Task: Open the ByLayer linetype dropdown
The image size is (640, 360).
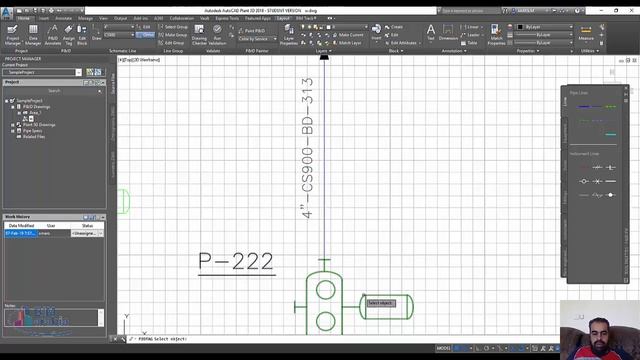Action: [x=544, y=43]
